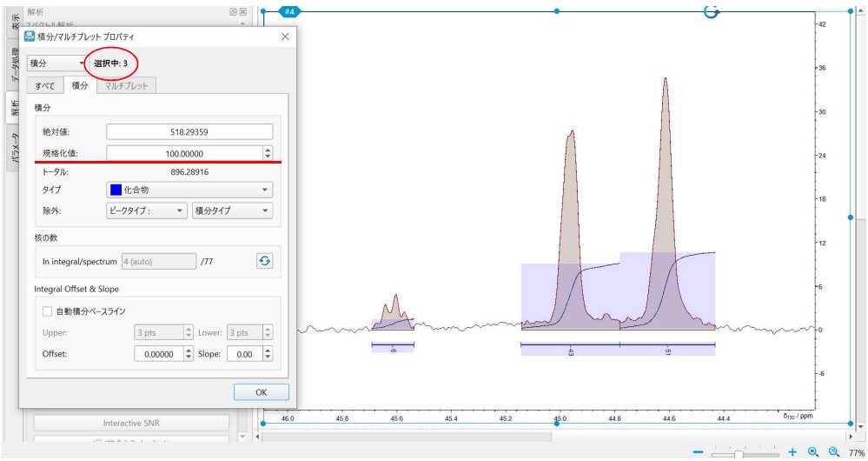Image resolution: width=868 pixels, height=461 pixels.
Task: Close the 積分/マルチプレット プロパティ dialog
Action: 286,37
